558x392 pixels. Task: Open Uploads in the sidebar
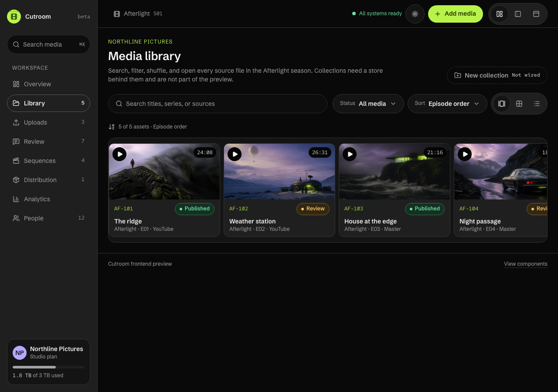[x=48, y=122]
